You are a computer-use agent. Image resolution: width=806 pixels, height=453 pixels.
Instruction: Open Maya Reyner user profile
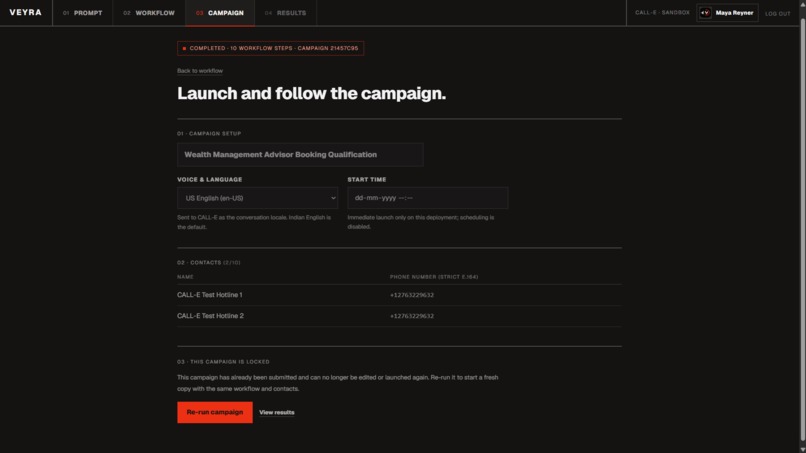727,13
